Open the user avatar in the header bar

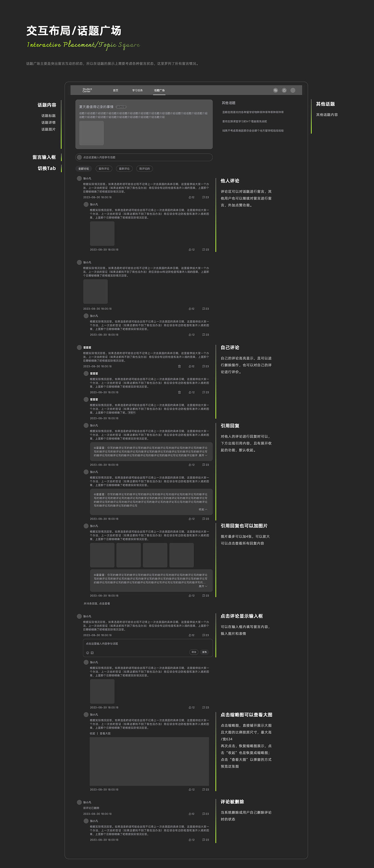[x=293, y=90]
